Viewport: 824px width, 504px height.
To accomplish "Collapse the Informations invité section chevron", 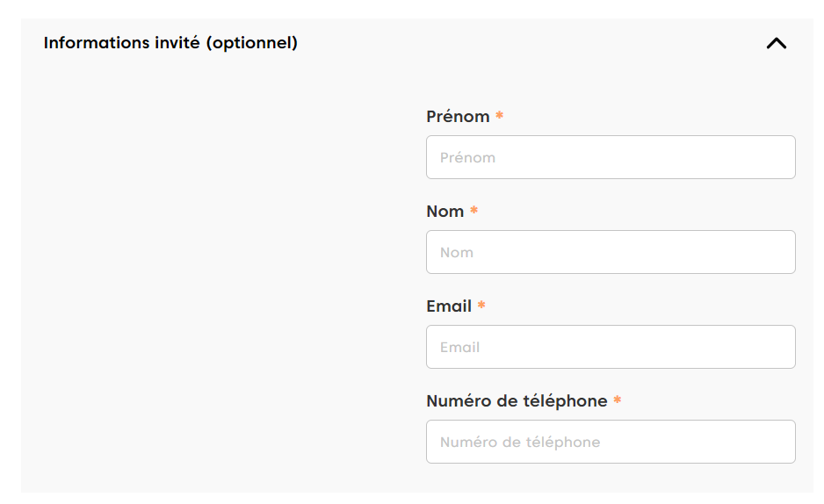I will [x=776, y=43].
